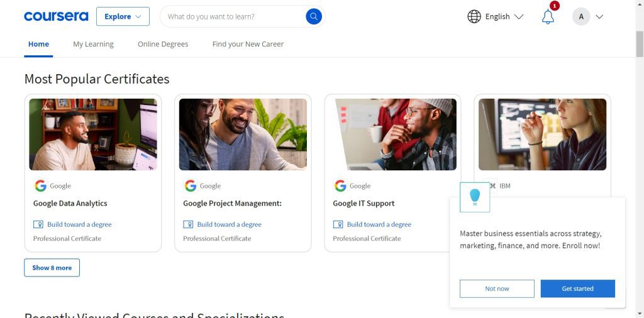The image size is (644, 318).
Task: Switch to the My Learning tab
Action: [93, 44]
